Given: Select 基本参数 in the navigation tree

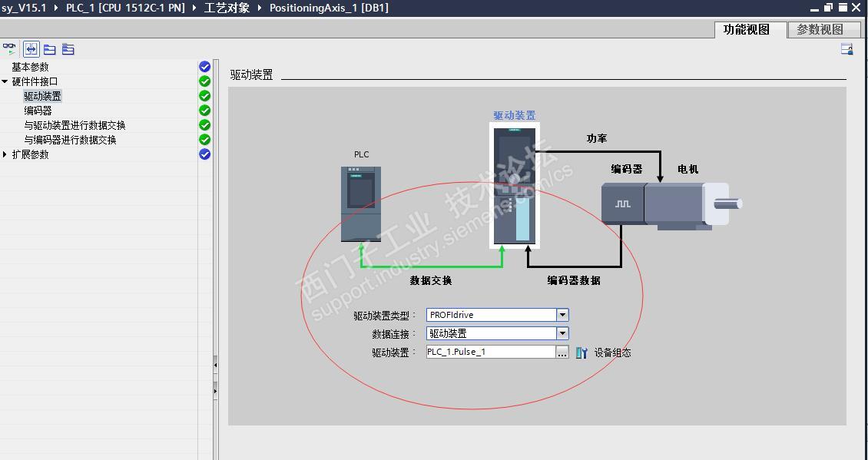Looking at the screenshot, I should 31,67.
